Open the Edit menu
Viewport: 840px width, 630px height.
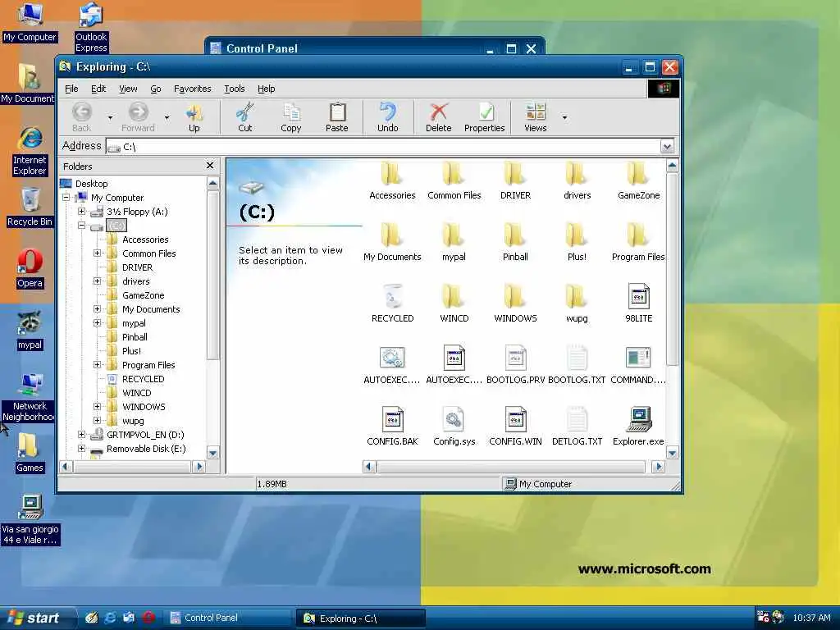[x=98, y=89]
